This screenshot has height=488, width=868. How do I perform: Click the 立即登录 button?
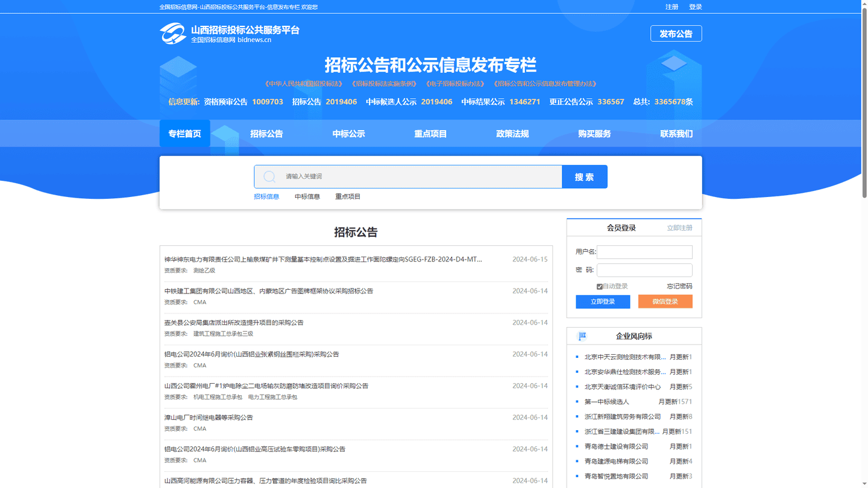603,301
